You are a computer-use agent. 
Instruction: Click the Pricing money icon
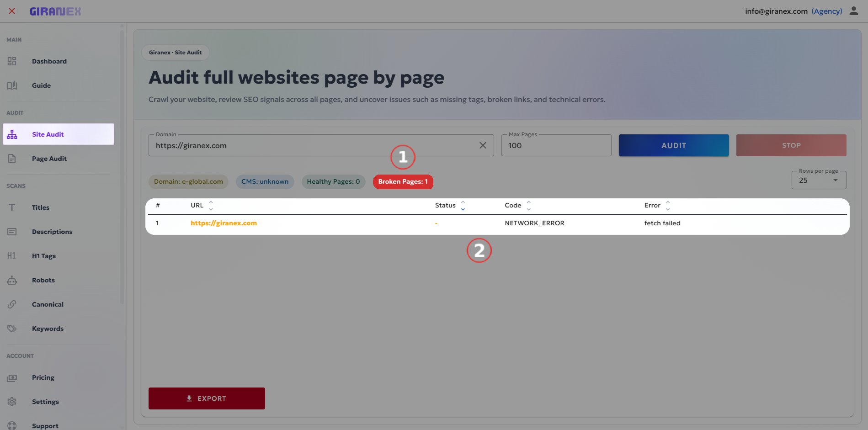pyautogui.click(x=12, y=377)
